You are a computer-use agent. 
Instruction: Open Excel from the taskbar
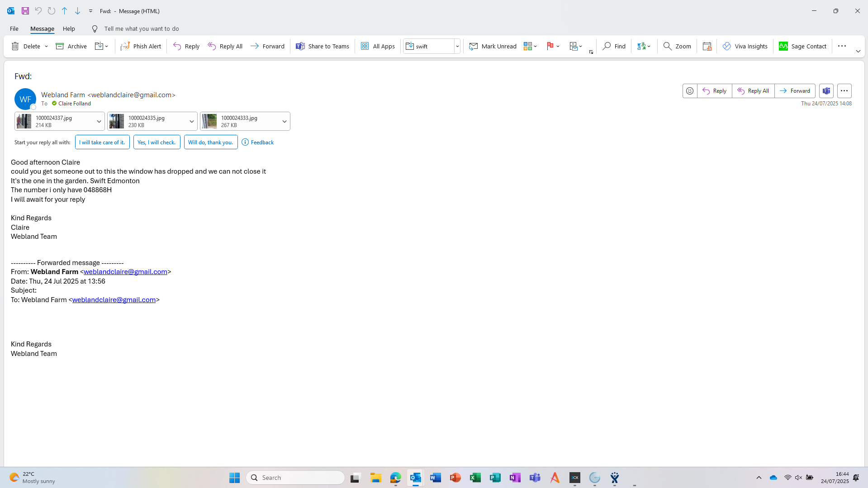475,478
